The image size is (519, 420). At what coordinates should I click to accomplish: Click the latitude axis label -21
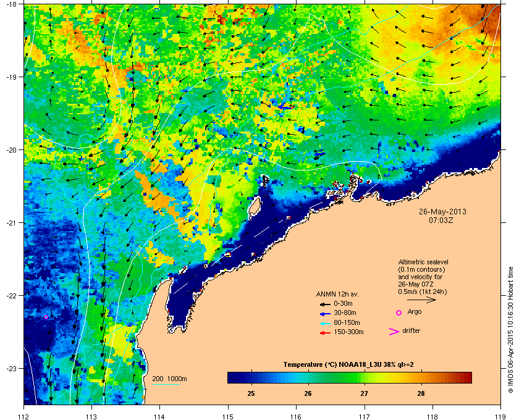pyautogui.click(x=11, y=223)
